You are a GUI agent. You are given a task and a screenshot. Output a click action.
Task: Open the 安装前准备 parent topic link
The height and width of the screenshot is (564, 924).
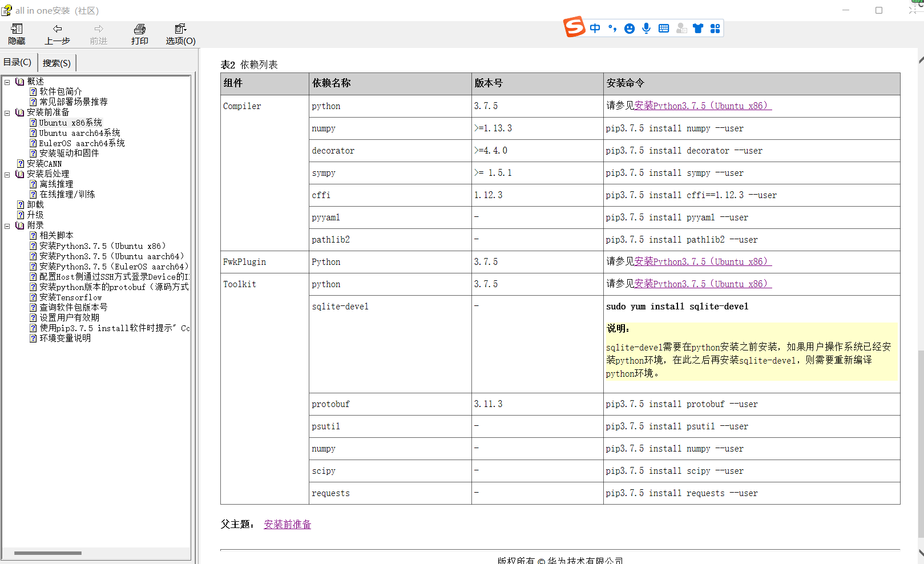(287, 524)
